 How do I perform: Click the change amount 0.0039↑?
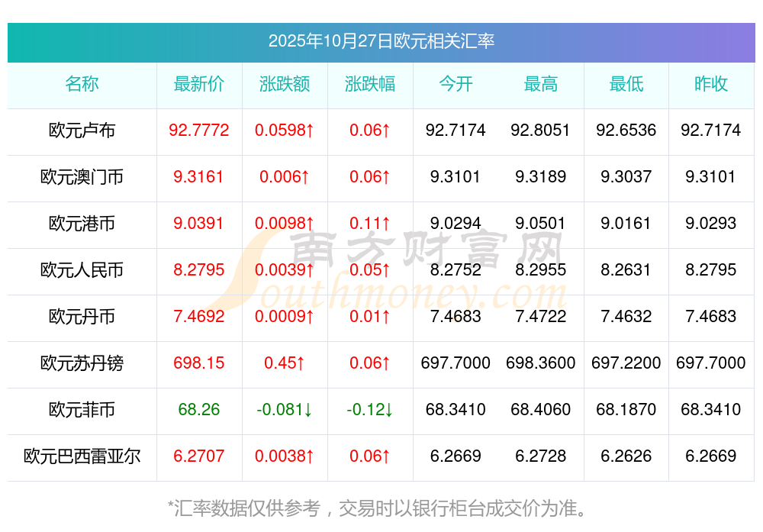[x=285, y=269]
